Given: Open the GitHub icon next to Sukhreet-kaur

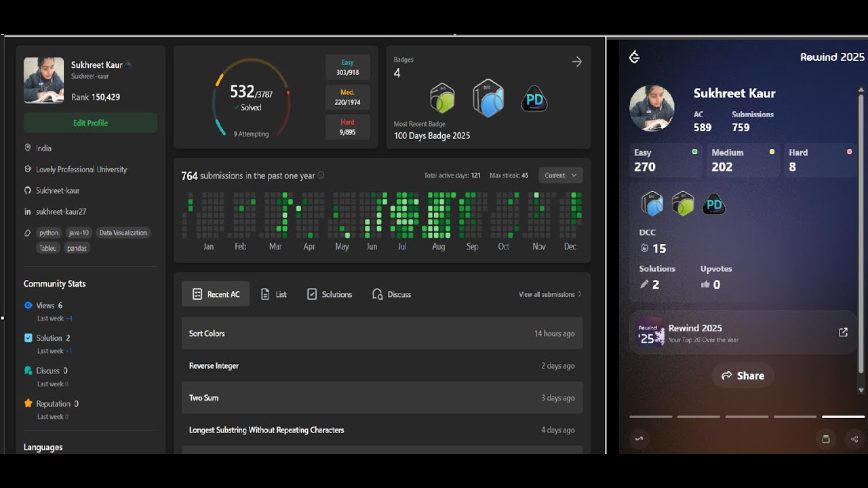Looking at the screenshot, I should tap(28, 190).
